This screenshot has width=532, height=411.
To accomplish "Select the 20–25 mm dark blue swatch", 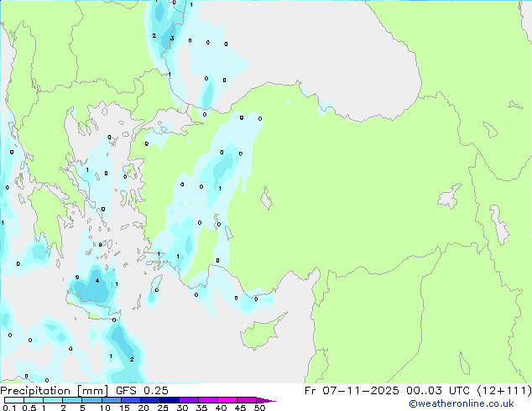I will (150, 400).
